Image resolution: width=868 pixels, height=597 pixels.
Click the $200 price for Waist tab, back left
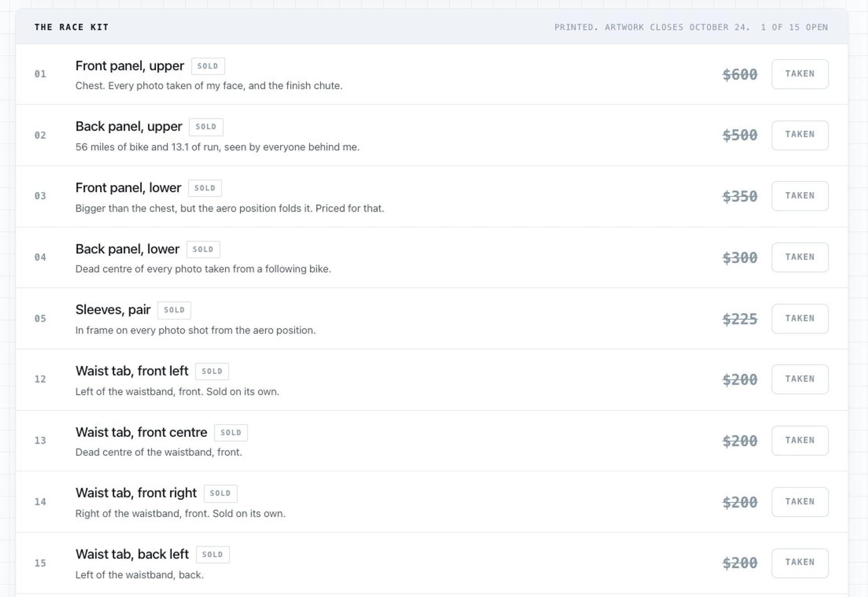(740, 563)
